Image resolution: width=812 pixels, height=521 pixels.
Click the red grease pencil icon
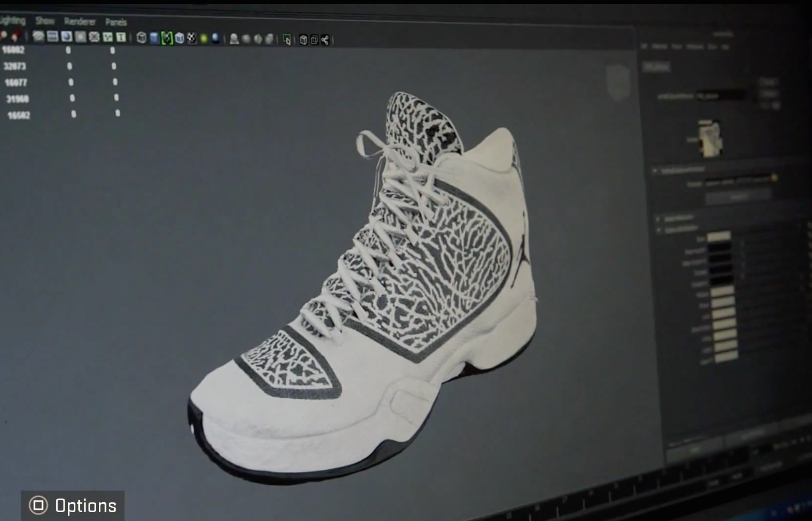tap(15, 36)
